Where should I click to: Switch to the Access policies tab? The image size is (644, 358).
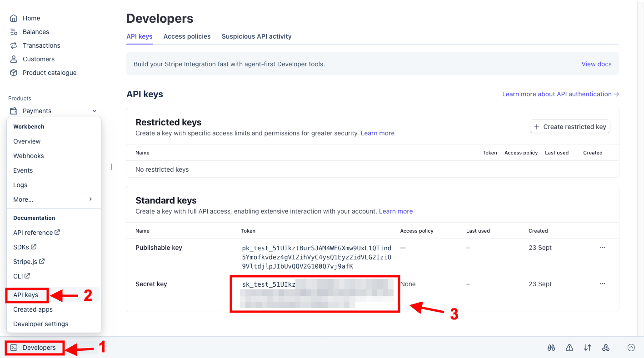click(187, 36)
